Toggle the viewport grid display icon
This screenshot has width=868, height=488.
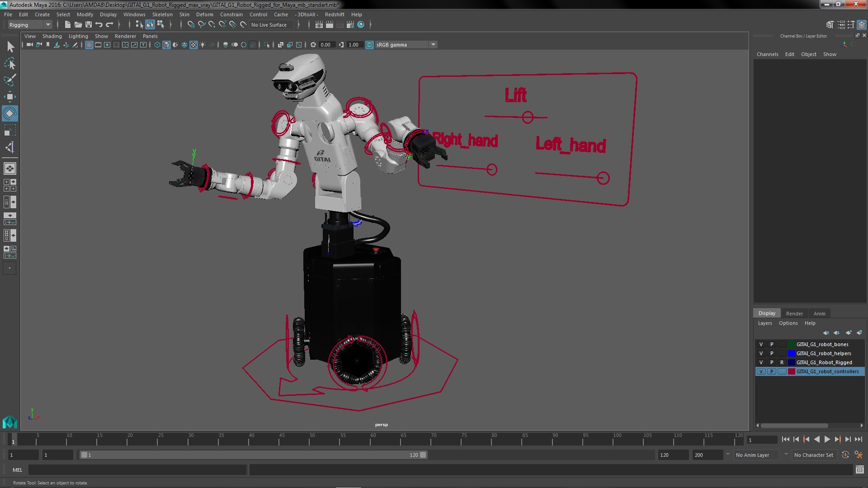coord(89,45)
